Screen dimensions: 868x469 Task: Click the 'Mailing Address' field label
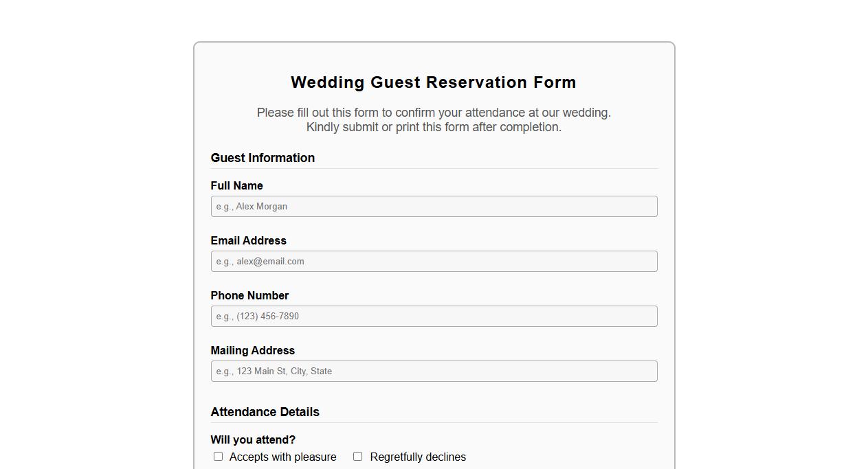[x=252, y=350]
